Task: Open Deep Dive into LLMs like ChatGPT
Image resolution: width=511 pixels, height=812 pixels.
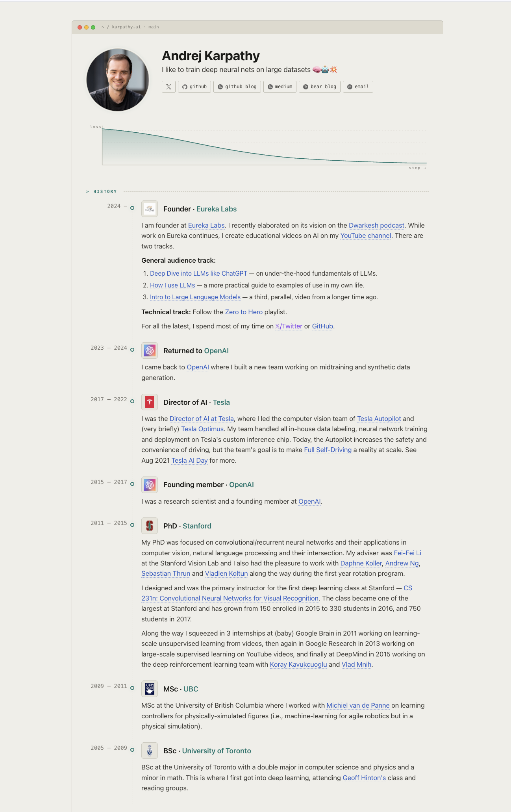Action: pos(198,273)
